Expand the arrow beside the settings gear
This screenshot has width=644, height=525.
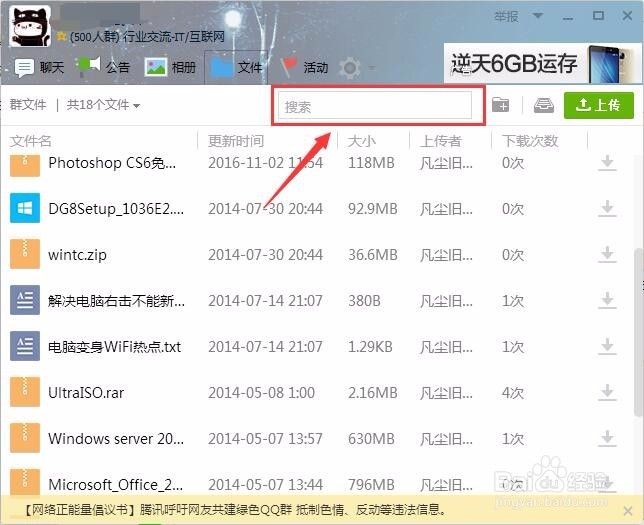[x=372, y=67]
